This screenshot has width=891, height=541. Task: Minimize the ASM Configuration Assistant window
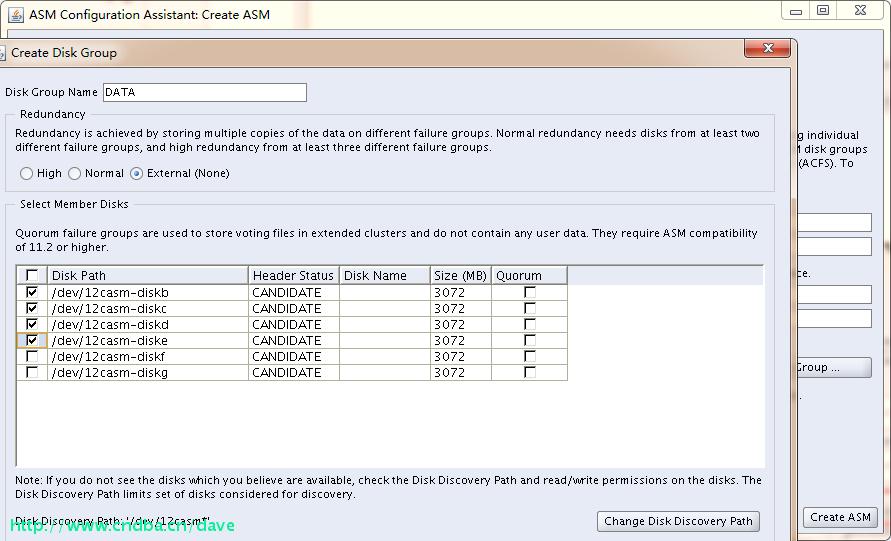(796, 11)
